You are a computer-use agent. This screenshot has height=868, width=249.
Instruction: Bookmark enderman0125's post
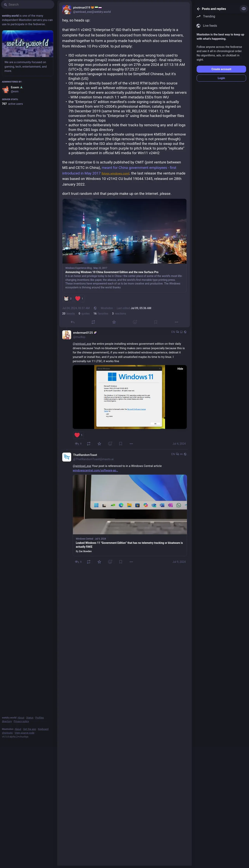pos(120,444)
